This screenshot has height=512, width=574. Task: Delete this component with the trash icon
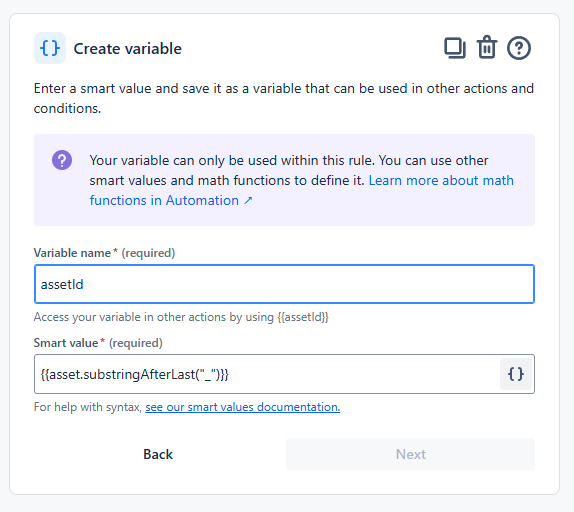(487, 47)
